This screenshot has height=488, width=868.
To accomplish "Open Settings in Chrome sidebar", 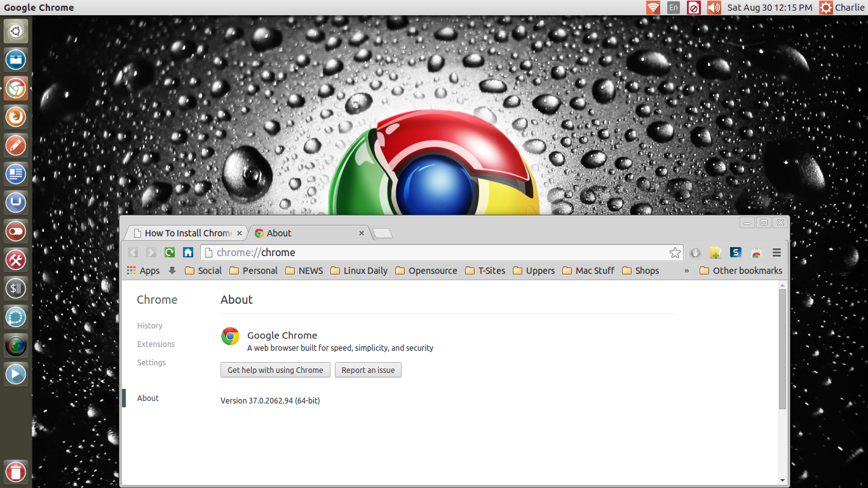I will point(151,363).
